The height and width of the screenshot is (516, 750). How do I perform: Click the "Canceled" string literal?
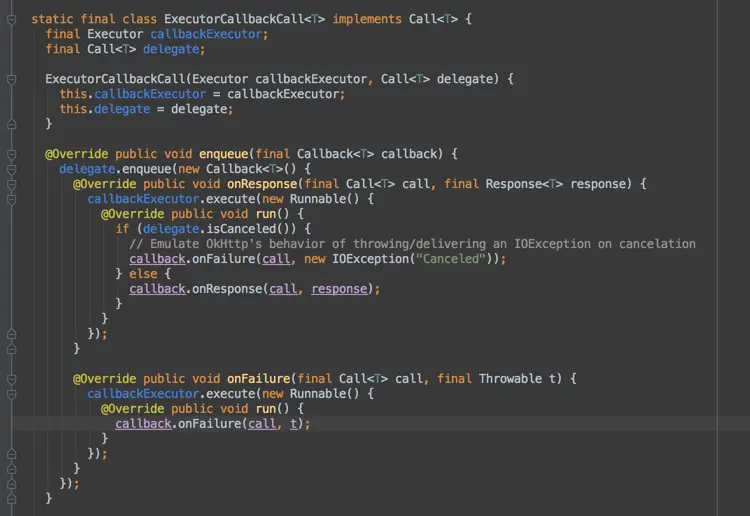click(x=451, y=259)
